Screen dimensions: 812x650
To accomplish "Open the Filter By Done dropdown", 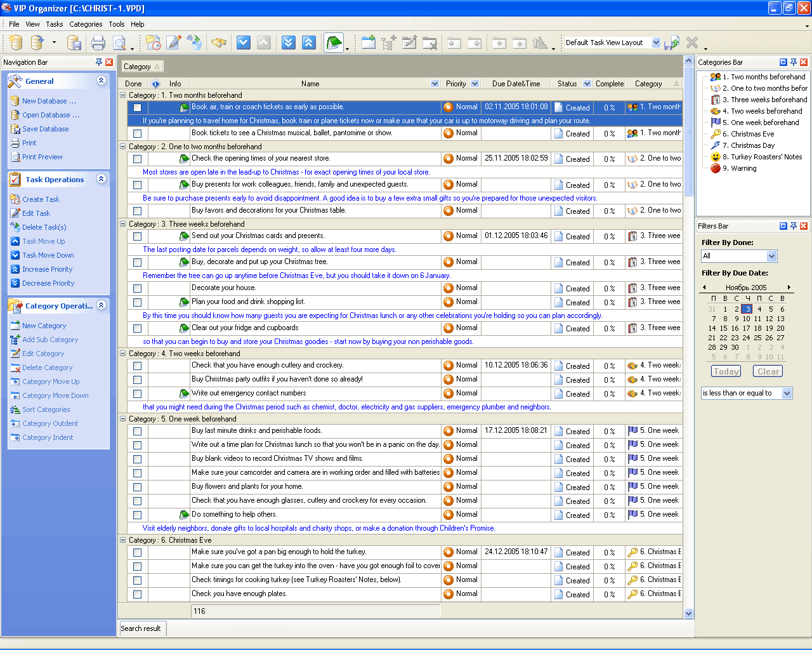I will coord(771,256).
